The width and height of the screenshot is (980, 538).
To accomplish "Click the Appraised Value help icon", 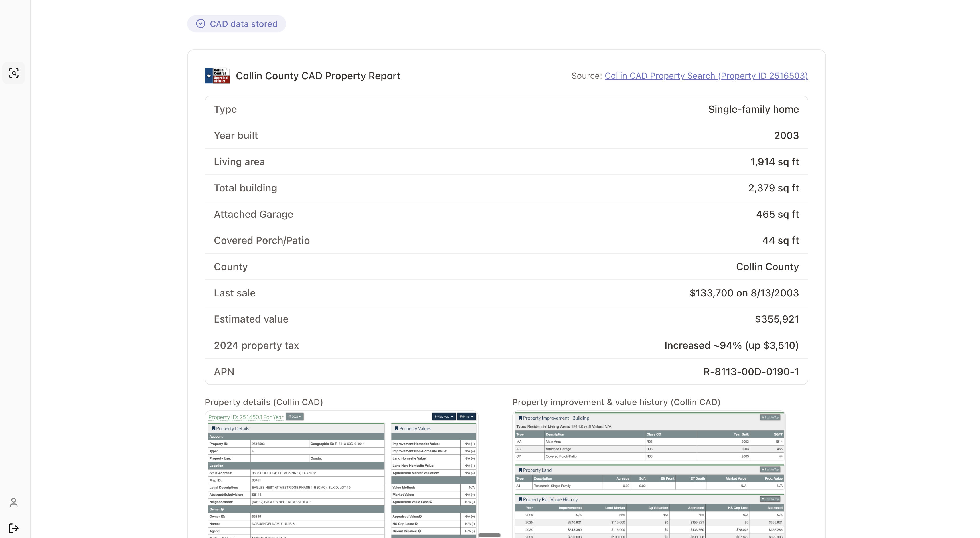I will coord(420,516).
